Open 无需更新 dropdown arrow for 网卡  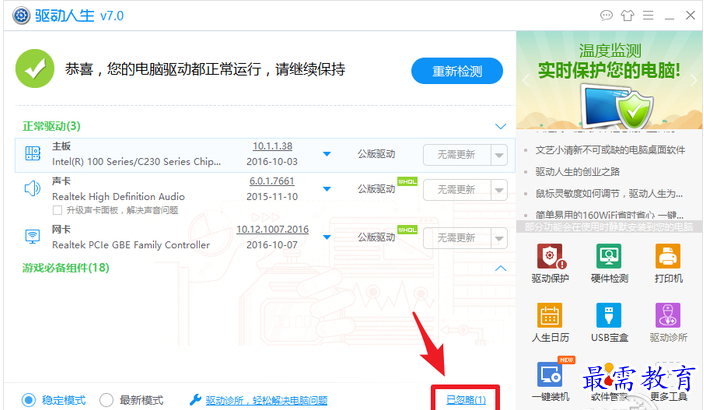[499, 238]
